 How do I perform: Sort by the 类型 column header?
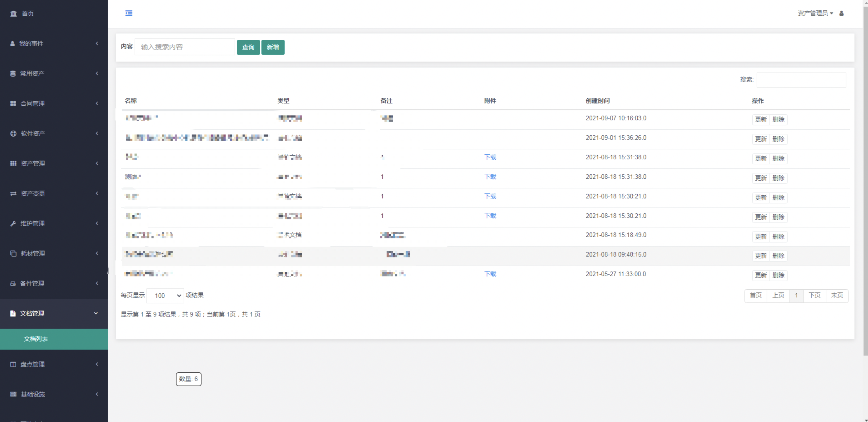tap(283, 101)
